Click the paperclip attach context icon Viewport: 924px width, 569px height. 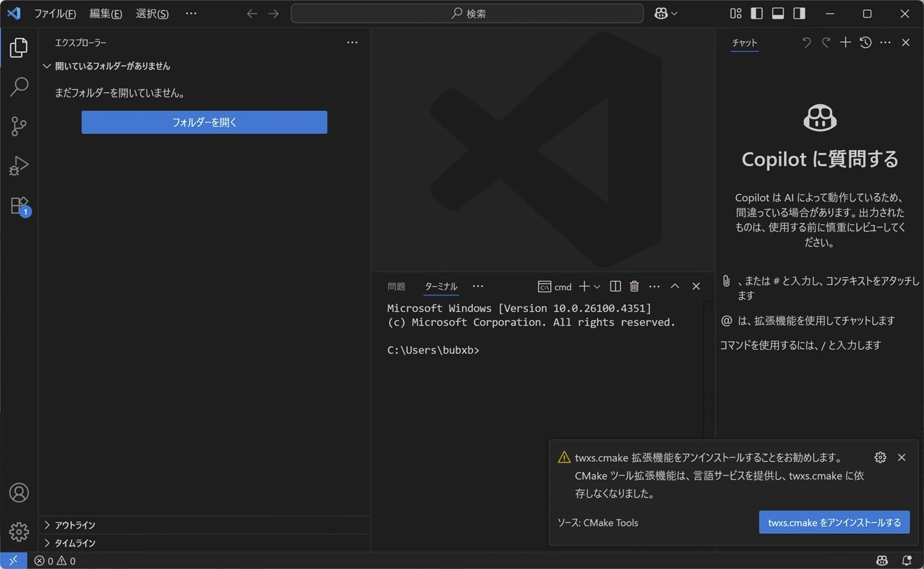point(727,281)
